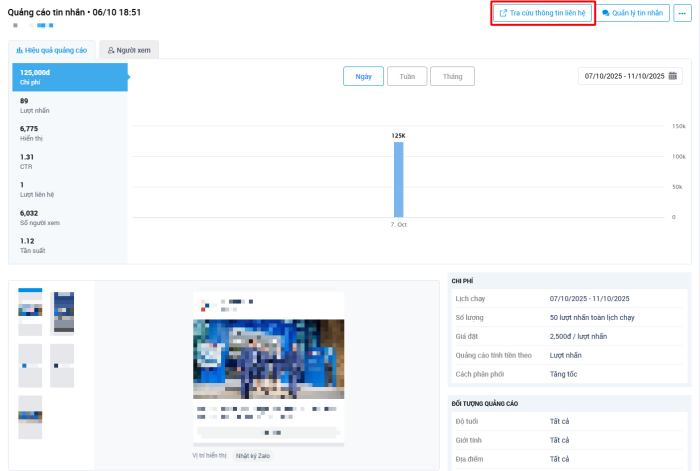Click the chat bubble icon in Quản lý tin nhắn
700x471 pixels.
[606, 13]
